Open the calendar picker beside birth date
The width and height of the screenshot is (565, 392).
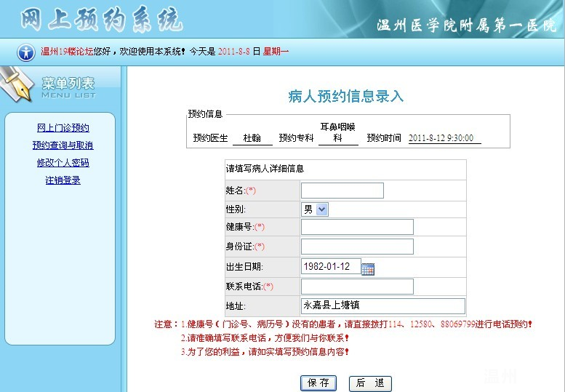pyautogui.click(x=367, y=269)
